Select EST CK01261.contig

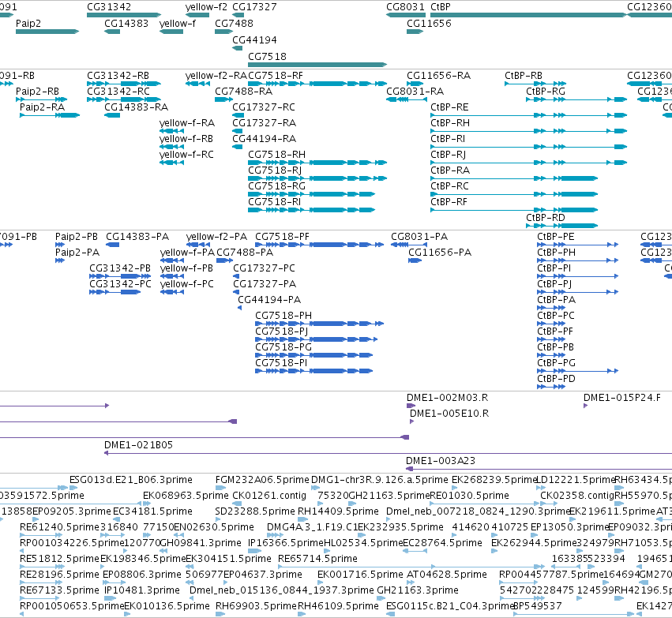[x=269, y=496]
